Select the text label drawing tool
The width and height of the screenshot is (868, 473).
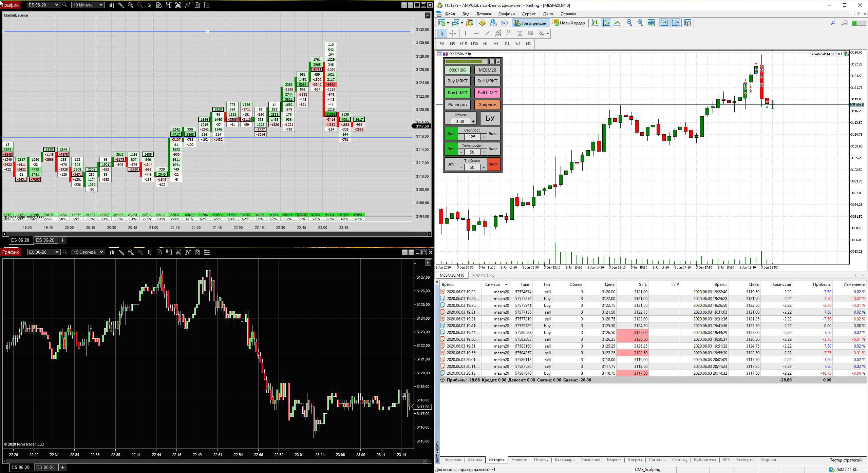pos(520,33)
